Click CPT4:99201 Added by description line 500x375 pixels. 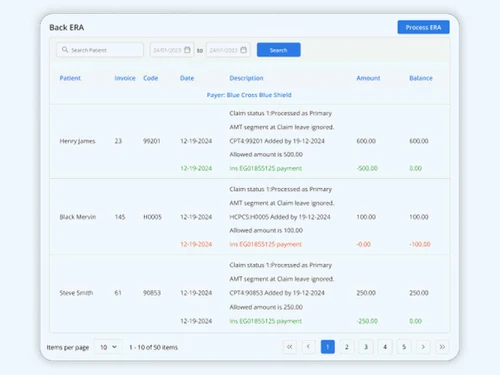(x=277, y=141)
